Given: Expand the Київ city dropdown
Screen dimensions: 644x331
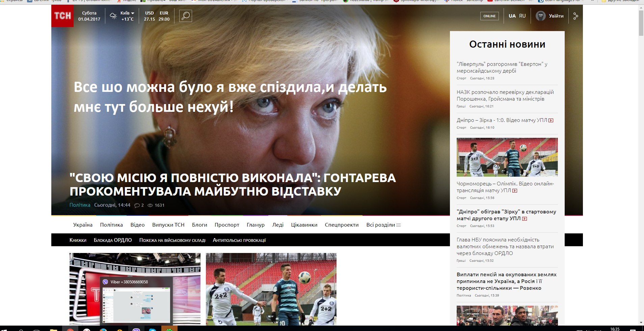Looking at the screenshot, I should (127, 13).
